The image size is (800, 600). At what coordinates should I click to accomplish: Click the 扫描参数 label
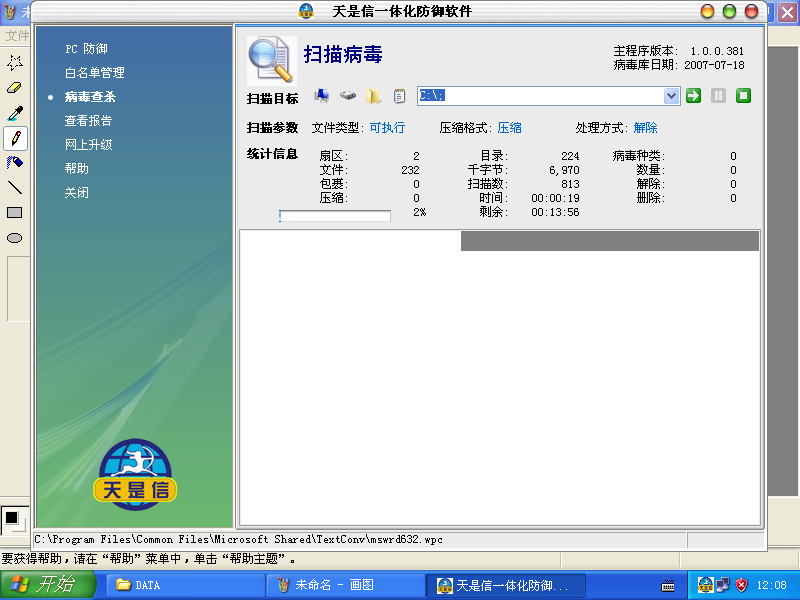click(272, 128)
